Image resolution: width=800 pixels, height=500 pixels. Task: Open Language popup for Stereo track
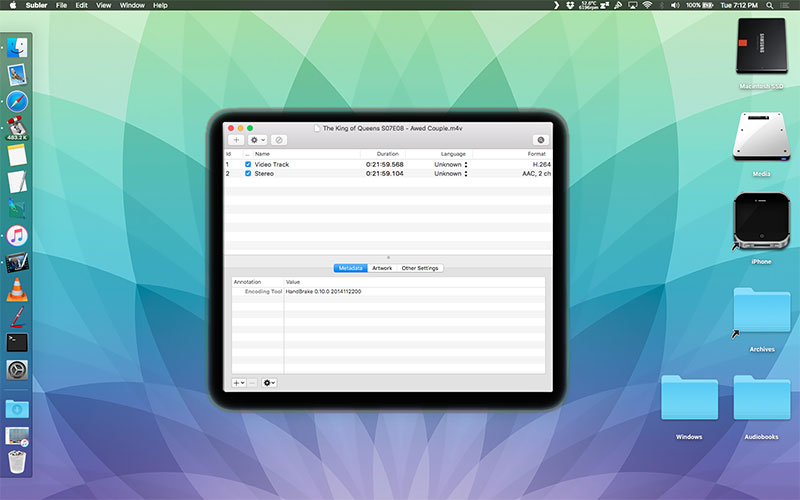click(451, 173)
